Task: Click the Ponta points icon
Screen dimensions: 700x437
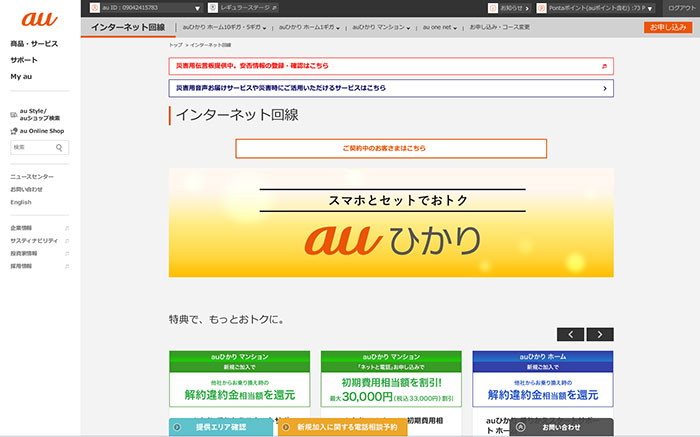Action: [541, 8]
